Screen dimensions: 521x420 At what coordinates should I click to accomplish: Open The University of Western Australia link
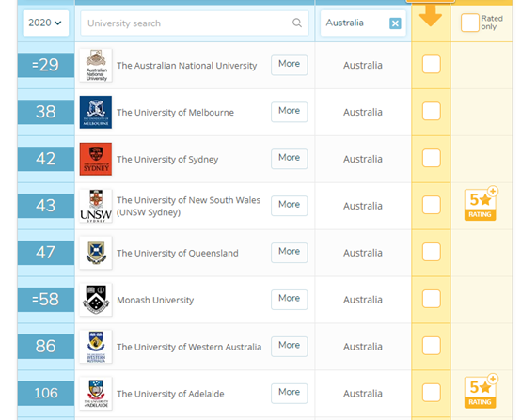pos(189,347)
